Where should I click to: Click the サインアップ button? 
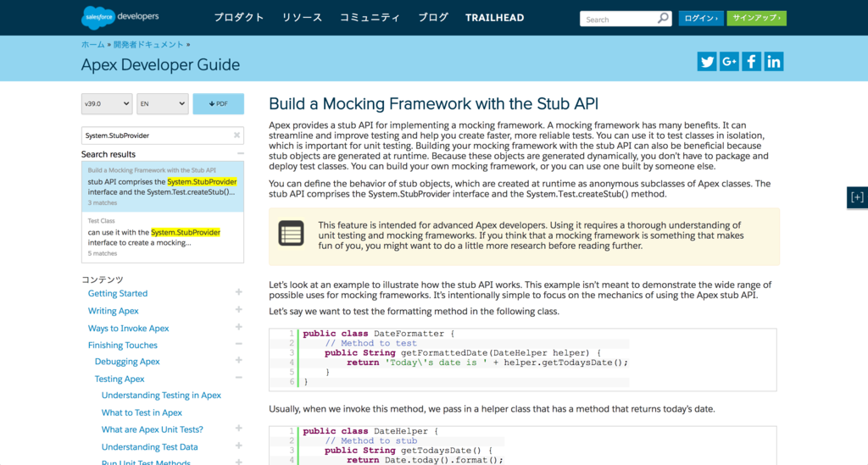(x=756, y=19)
